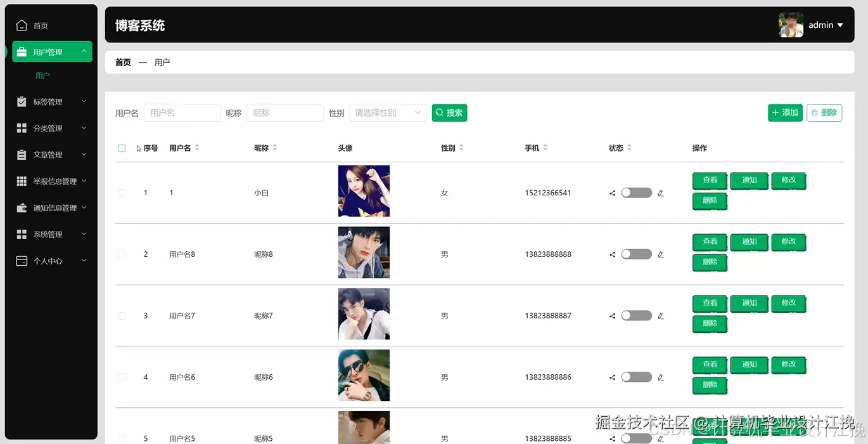Screen dimensions: 868x444
Task: Check the checkbox for row 小白
Action: (x=122, y=193)
